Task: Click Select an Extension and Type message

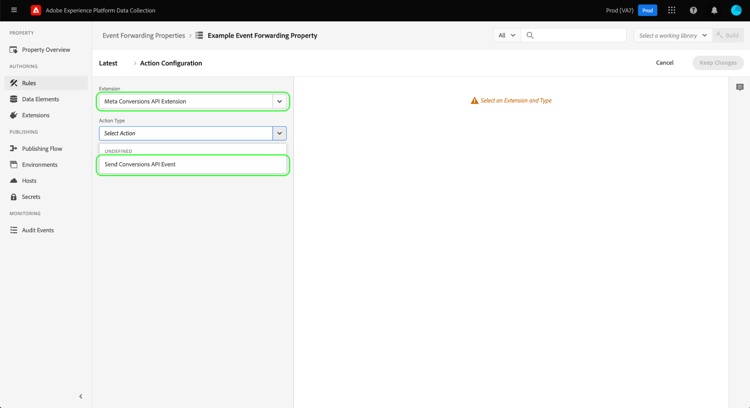Action: click(516, 100)
